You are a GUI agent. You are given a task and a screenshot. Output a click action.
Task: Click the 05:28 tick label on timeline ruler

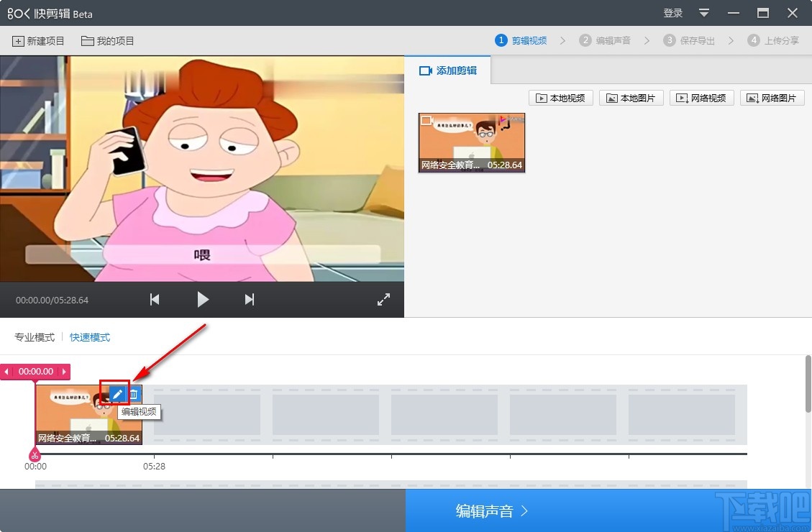click(155, 467)
